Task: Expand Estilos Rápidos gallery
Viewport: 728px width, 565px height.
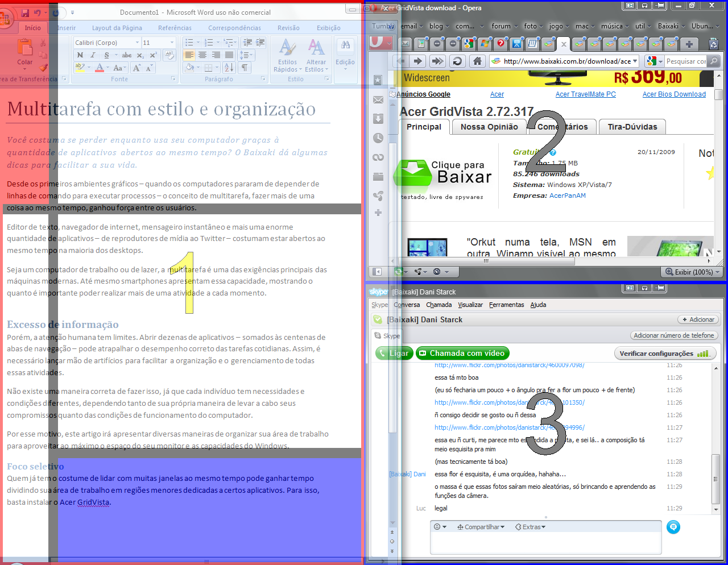Action: pyautogui.click(x=287, y=56)
